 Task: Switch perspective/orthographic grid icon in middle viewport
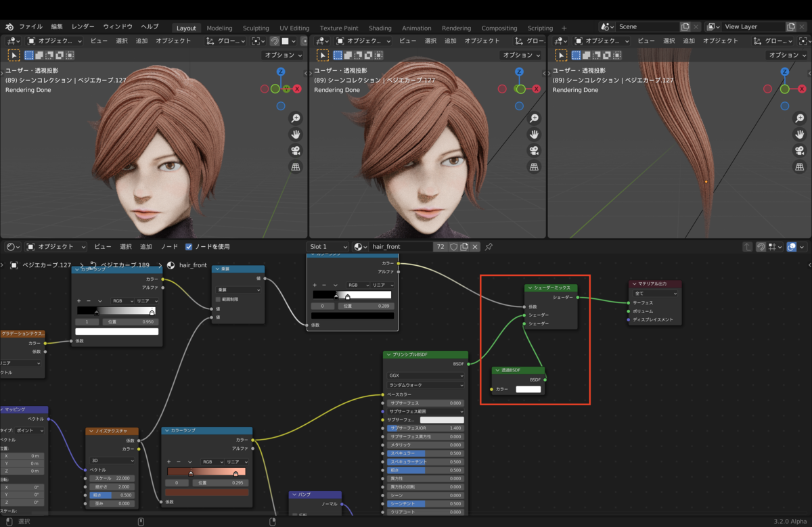534,167
